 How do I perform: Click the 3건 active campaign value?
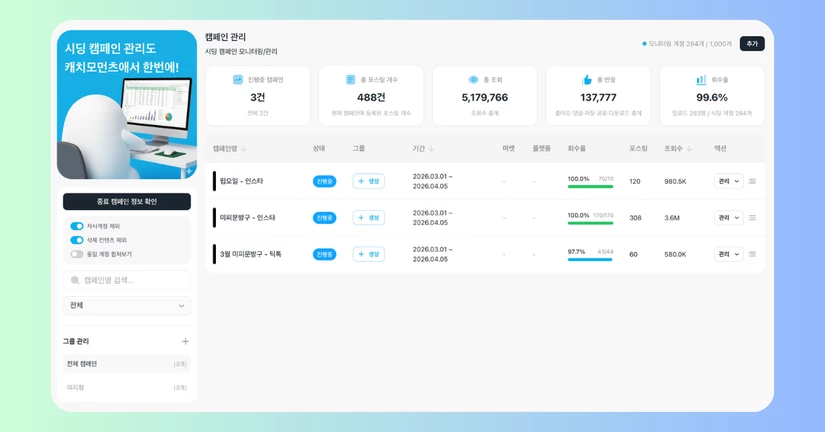pos(257,97)
